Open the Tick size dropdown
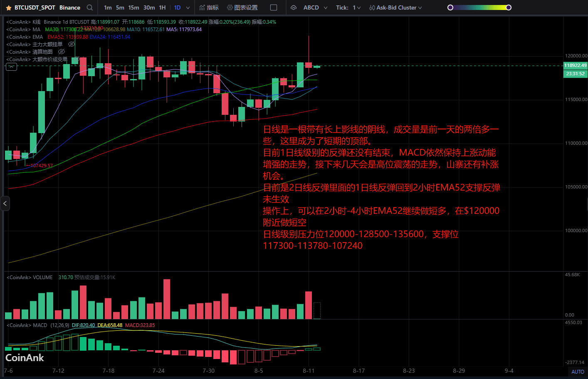588x379 pixels. [358, 7]
